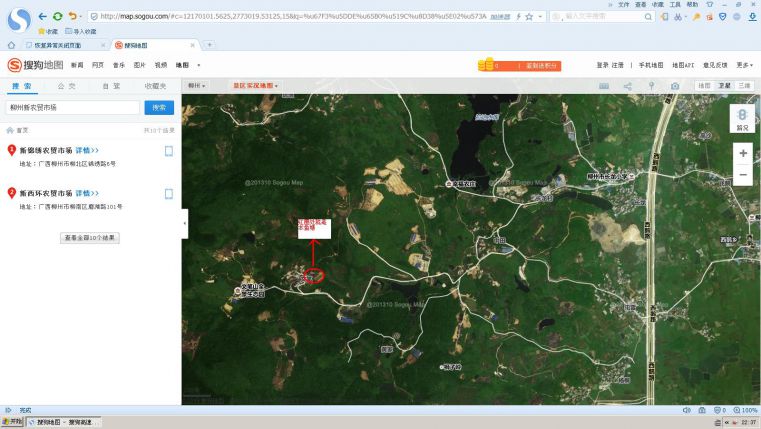The height and width of the screenshot is (429, 761).
Task: Open the 手机地图 link
Action: tap(651, 65)
